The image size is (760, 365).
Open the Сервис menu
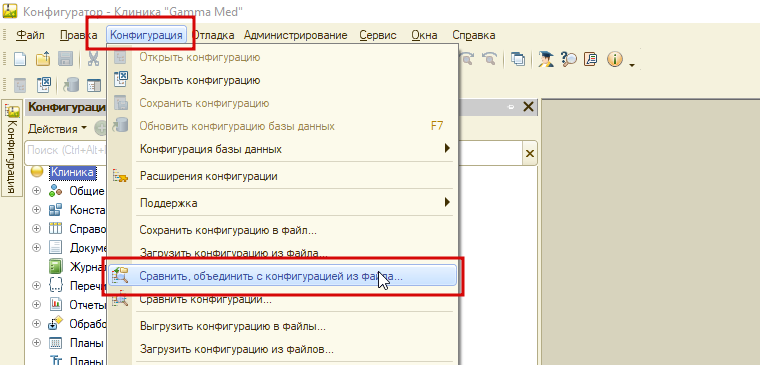point(378,35)
